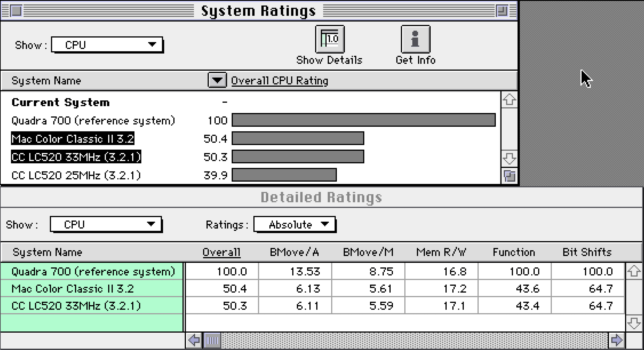Click Detailed Ratings scroll up arrow
The height and width of the screenshot is (350, 644).
(x=634, y=271)
